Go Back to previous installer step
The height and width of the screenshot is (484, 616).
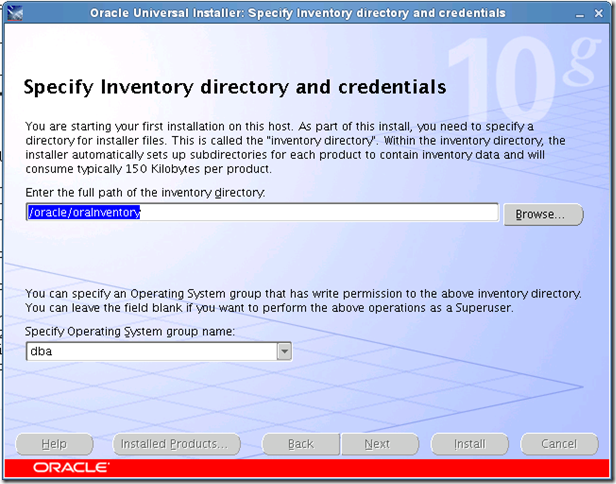tap(301, 444)
